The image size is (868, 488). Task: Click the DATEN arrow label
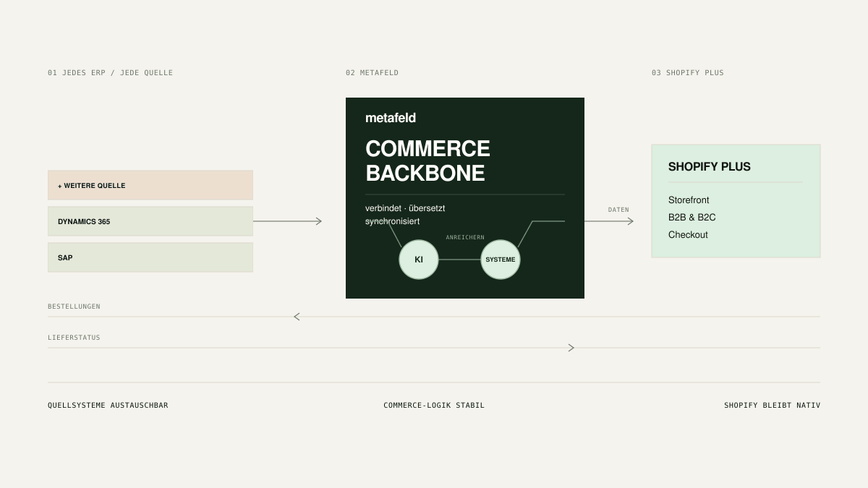point(618,210)
